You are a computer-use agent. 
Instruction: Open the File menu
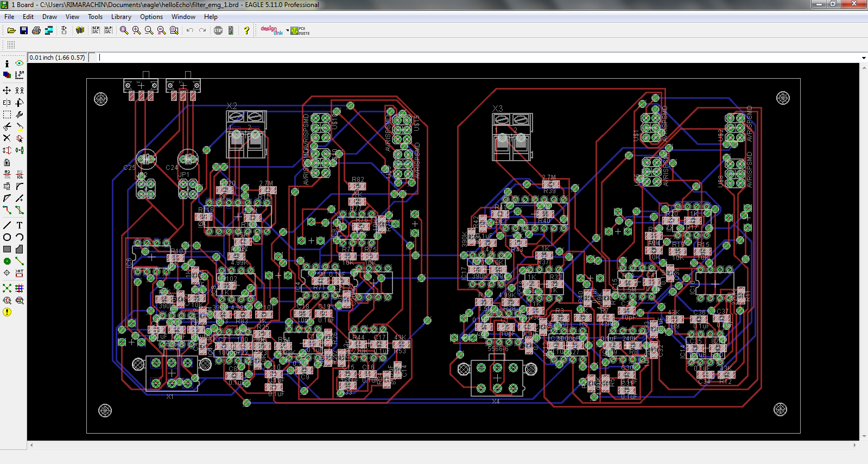pos(9,17)
